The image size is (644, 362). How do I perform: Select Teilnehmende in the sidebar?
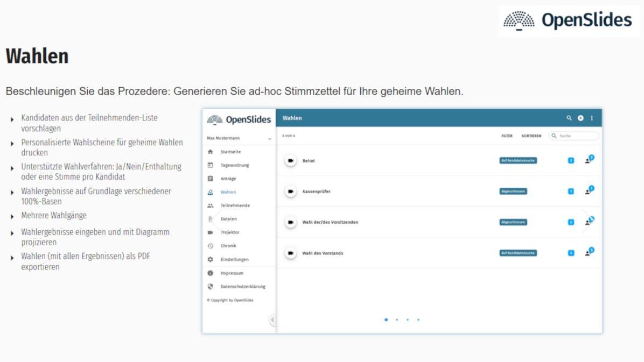pos(235,205)
